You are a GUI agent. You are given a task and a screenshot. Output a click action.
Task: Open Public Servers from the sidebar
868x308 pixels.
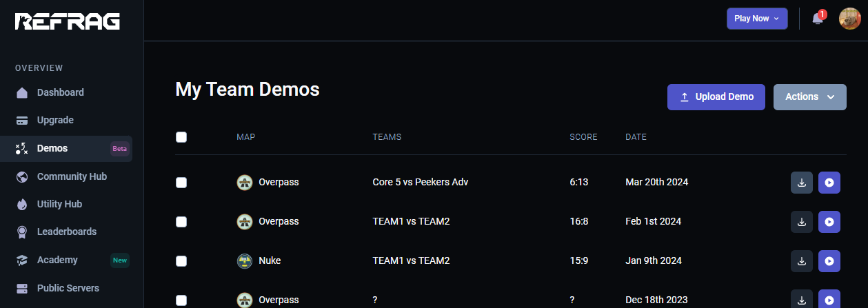tap(66, 288)
